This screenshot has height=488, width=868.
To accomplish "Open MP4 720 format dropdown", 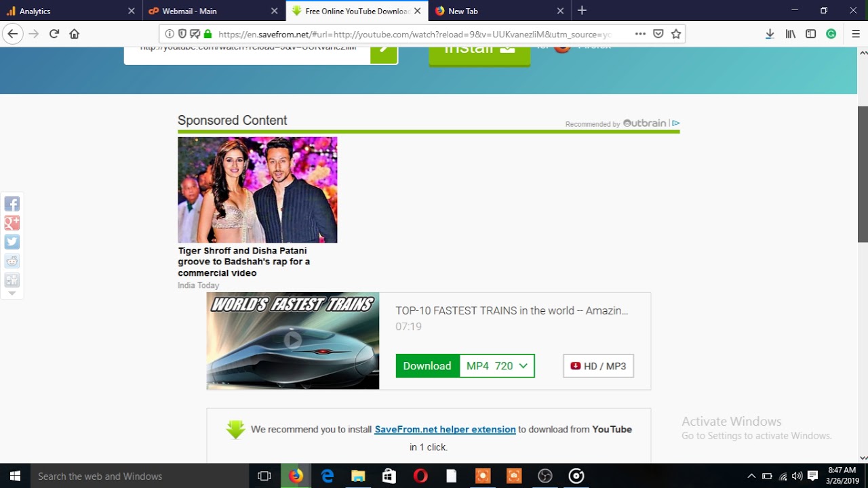I will (497, 366).
